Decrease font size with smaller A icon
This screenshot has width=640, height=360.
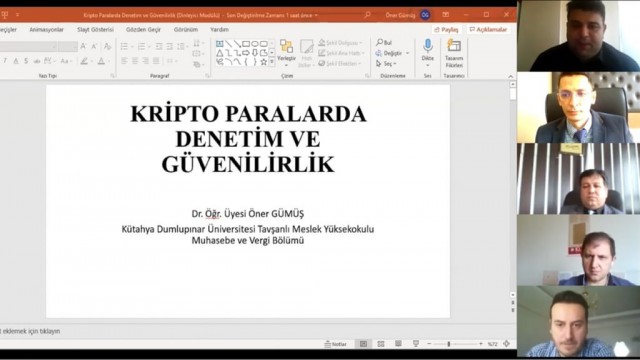94,47
